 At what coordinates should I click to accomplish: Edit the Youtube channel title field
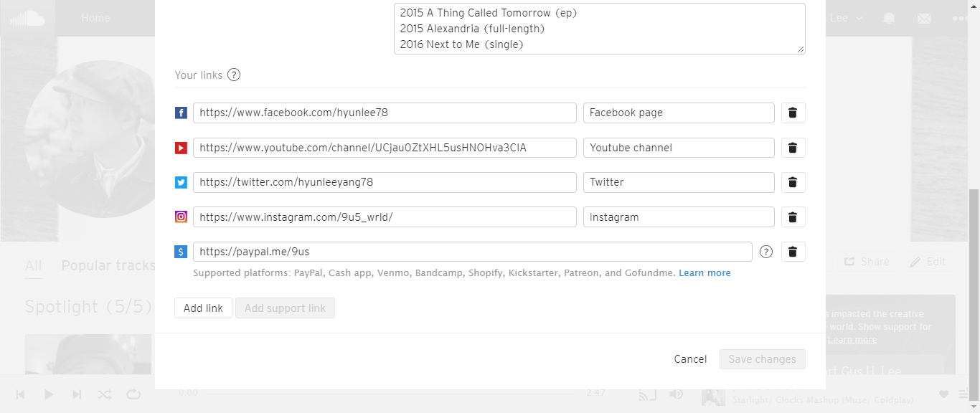(x=679, y=148)
